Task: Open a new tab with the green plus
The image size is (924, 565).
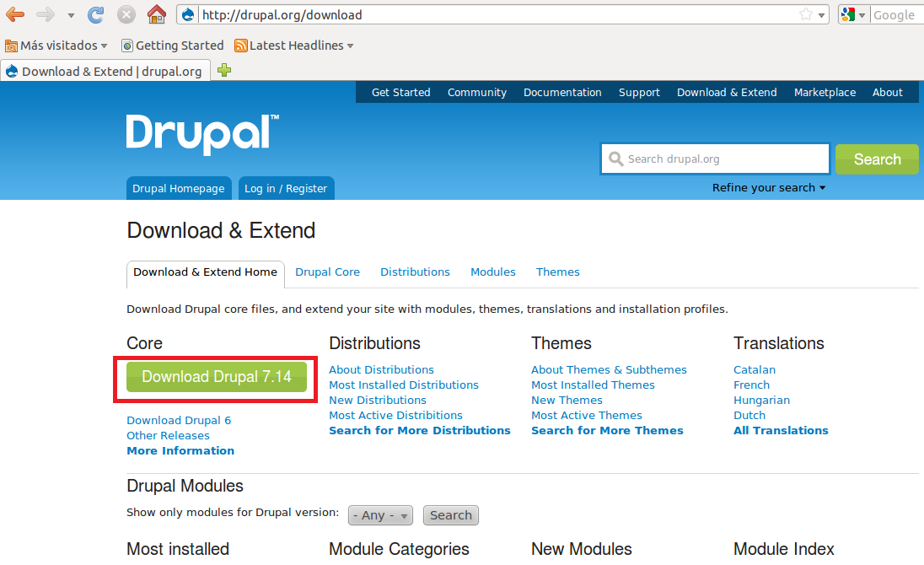Action: 223,72
